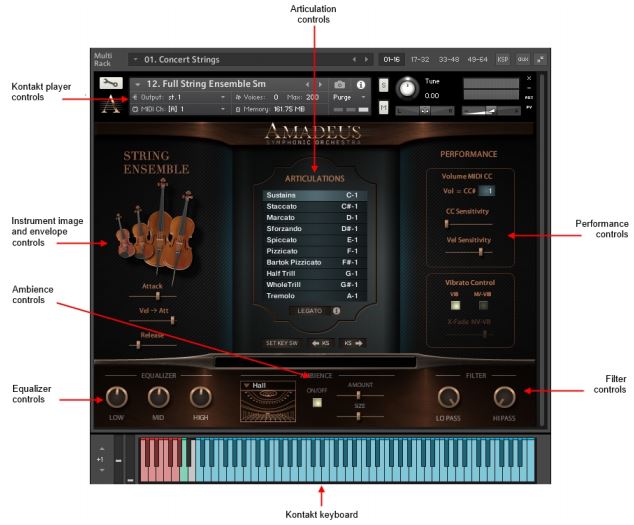Screen dimensions: 634x525
Task: Open the instrument info icon
Action: point(361,85)
